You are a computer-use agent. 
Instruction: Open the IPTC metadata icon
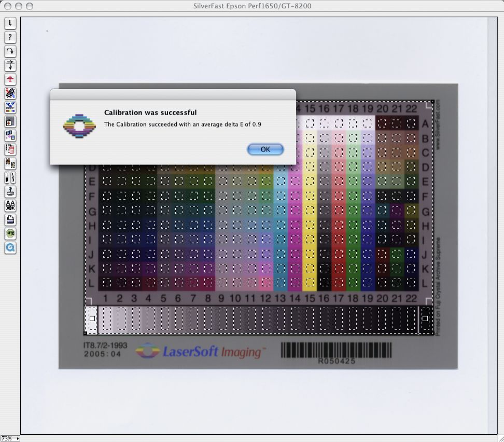[10, 234]
